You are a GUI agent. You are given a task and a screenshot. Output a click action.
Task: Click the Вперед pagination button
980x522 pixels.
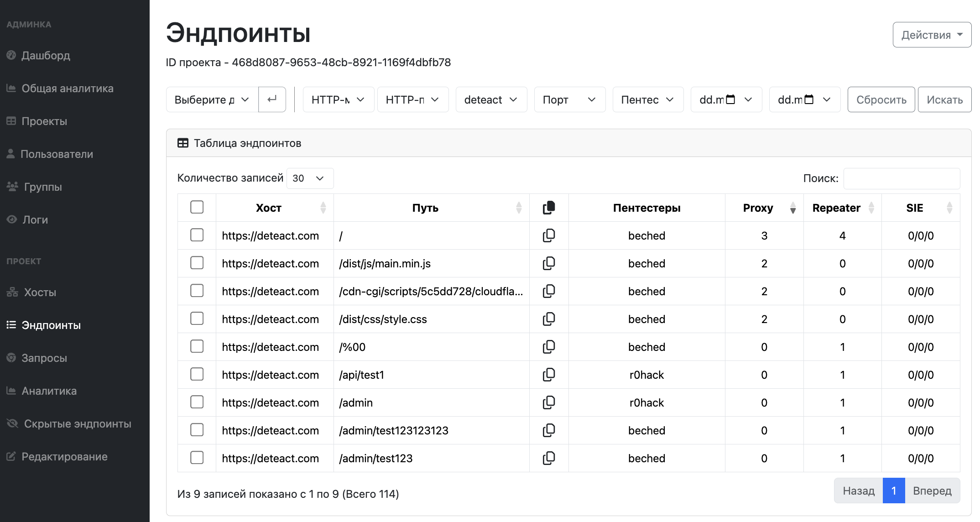(932, 491)
